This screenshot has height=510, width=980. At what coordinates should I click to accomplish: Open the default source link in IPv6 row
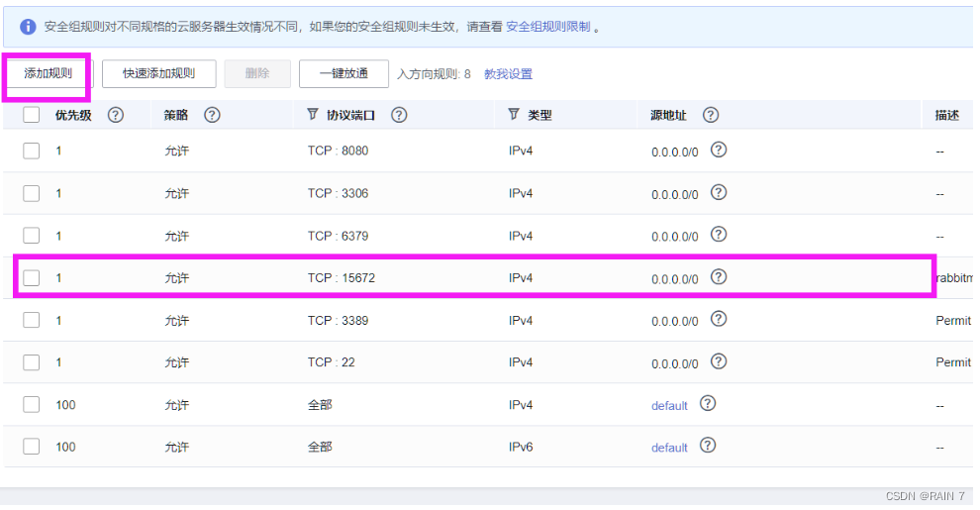click(x=669, y=448)
